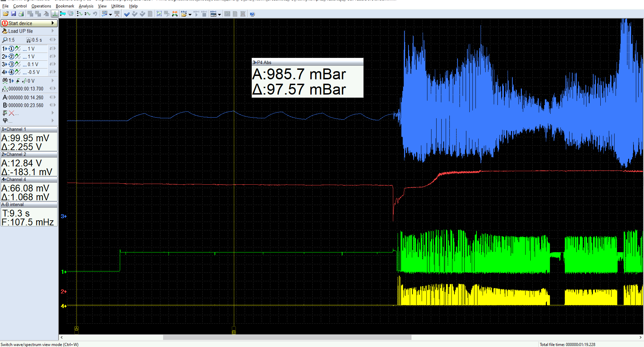Click the 1:5 zoom magnifier setting
The width and height of the screenshot is (644, 347).
tap(8, 40)
